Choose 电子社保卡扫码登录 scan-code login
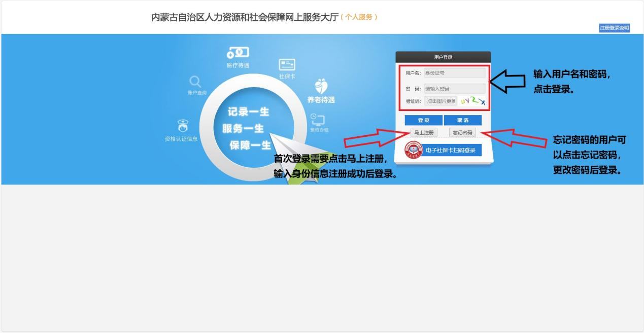The width and height of the screenshot is (644, 333). coord(451,150)
